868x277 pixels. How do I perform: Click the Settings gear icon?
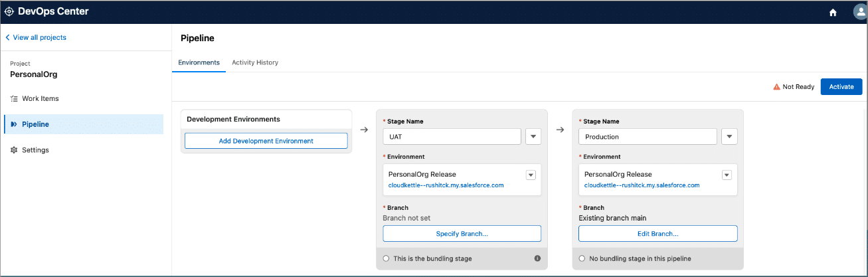[x=14, y=150]
